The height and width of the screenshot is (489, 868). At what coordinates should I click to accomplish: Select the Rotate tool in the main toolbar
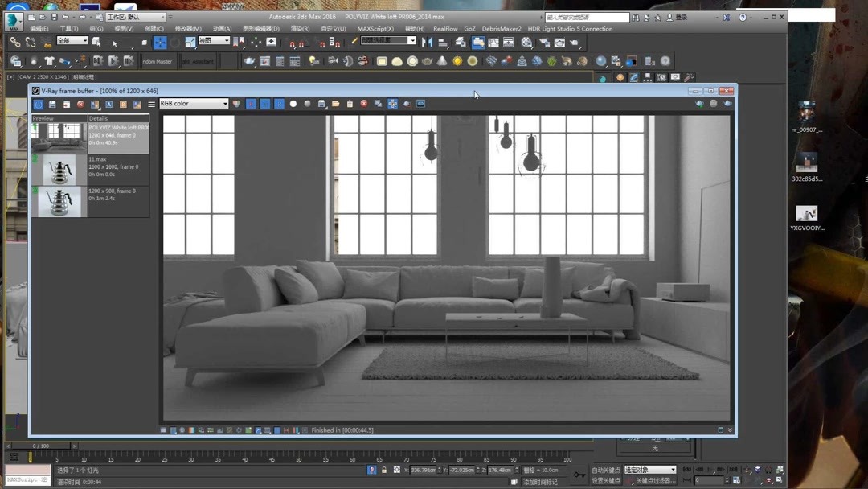(174, 42)
